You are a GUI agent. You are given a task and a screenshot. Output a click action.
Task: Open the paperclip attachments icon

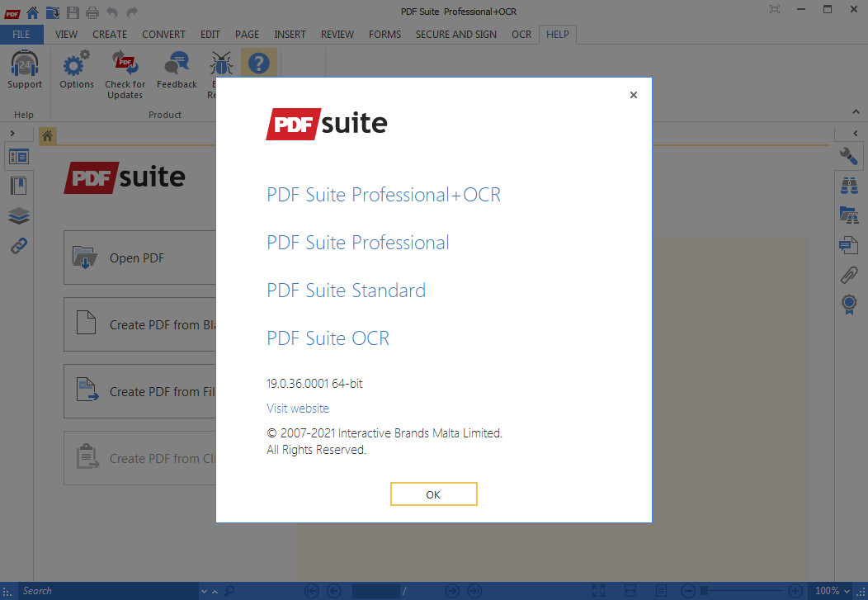click(x=849, y=275)
